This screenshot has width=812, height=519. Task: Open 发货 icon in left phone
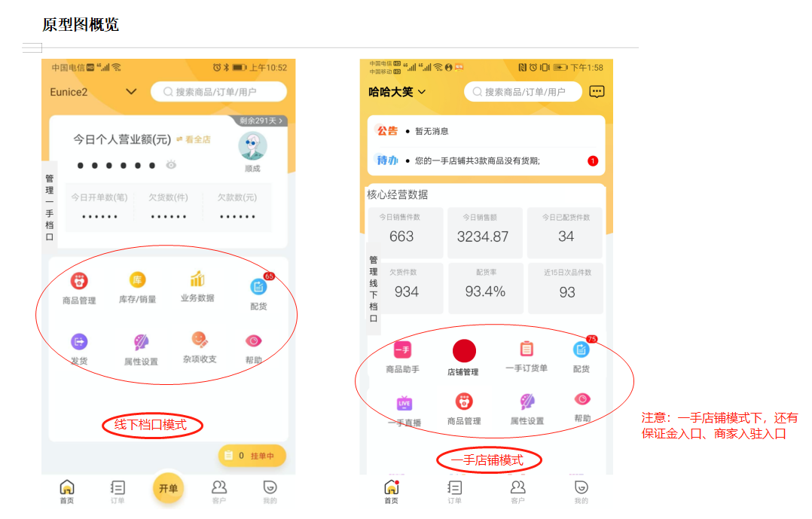coord(79,342)
